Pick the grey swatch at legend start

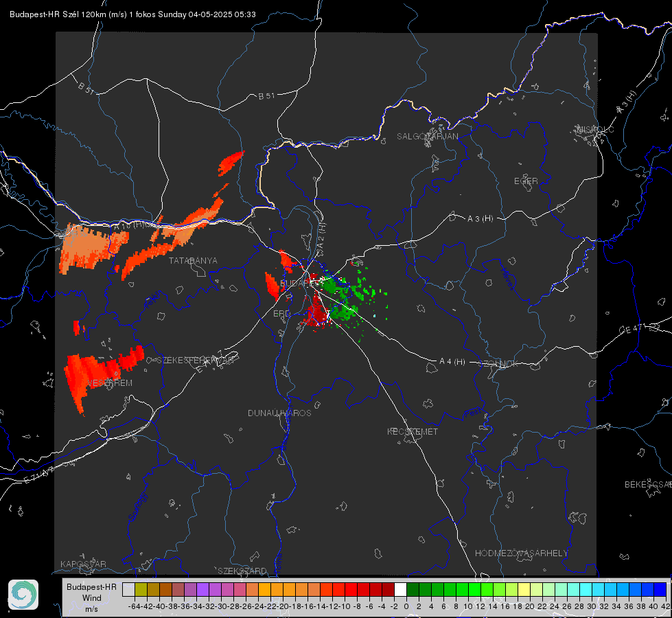coord(128,589)
